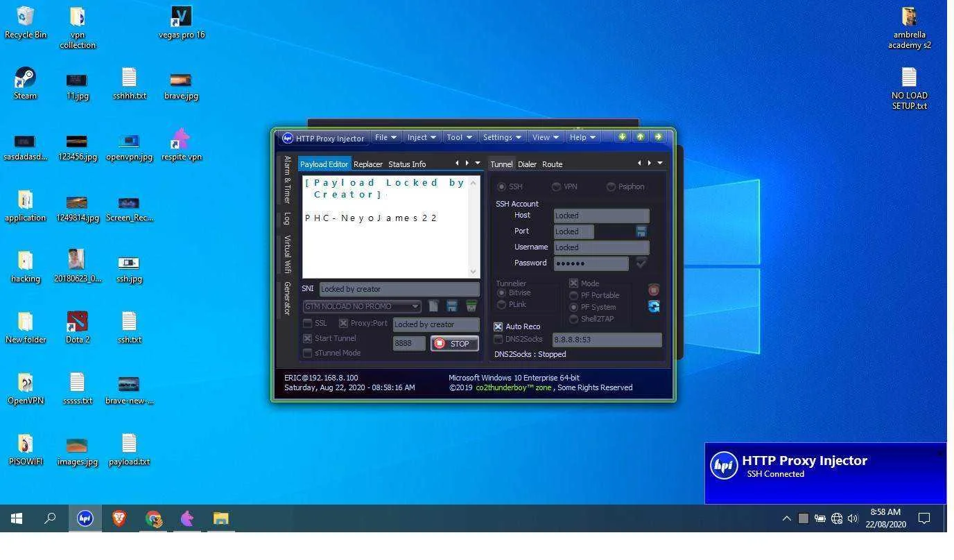Select the VPN radio button
954x560 pixels.
click(556, 186)
